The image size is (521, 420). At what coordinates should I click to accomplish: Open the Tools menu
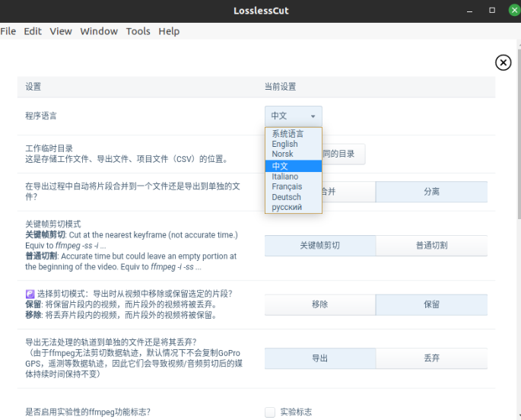(x=138, y=31)
